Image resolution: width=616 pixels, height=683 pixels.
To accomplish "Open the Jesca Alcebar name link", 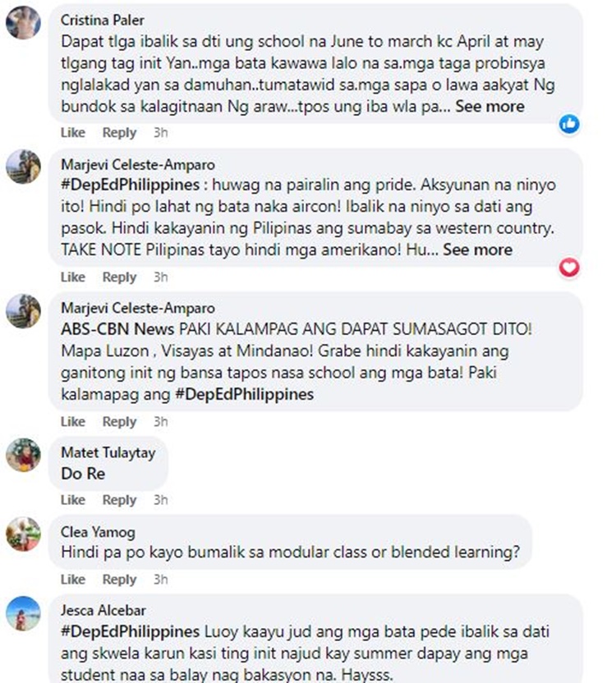I will point(103,611).
